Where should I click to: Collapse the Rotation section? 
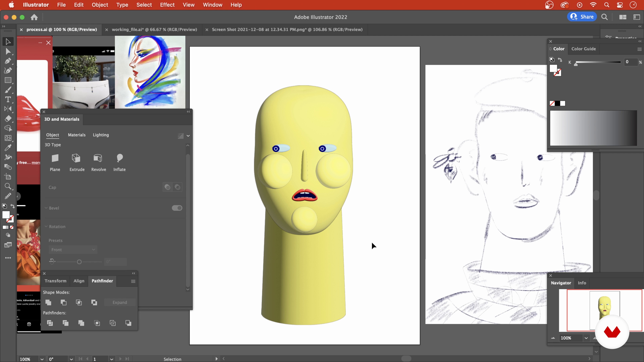tap(46, 227)
